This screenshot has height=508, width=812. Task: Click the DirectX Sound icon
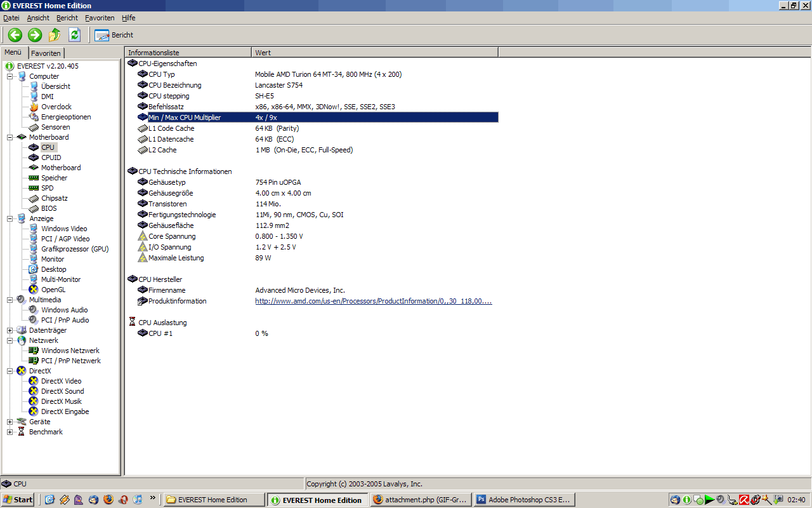coord(34,391)
